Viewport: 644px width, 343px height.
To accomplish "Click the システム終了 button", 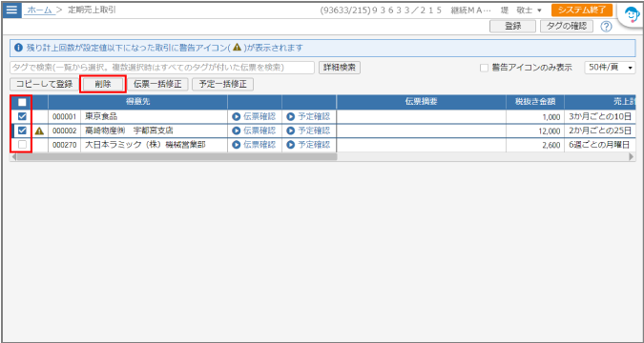I will pos(582,10).
